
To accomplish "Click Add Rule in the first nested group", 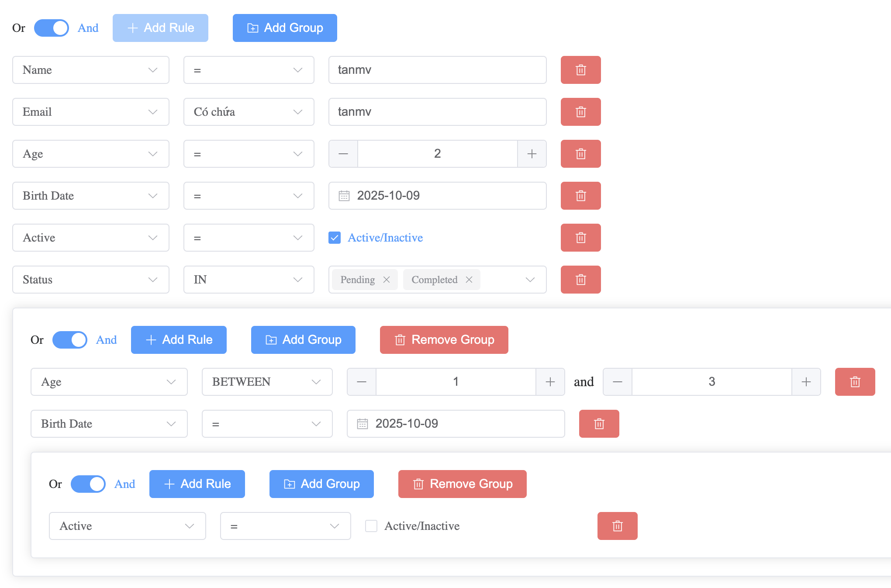I will point(179,340).
